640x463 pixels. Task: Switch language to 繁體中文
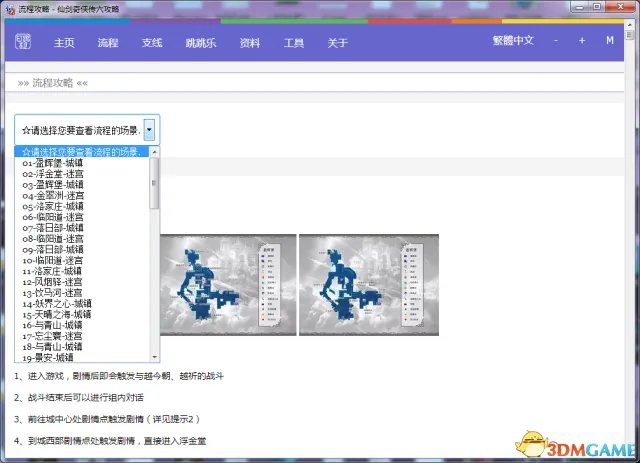[x=513, y=40]
